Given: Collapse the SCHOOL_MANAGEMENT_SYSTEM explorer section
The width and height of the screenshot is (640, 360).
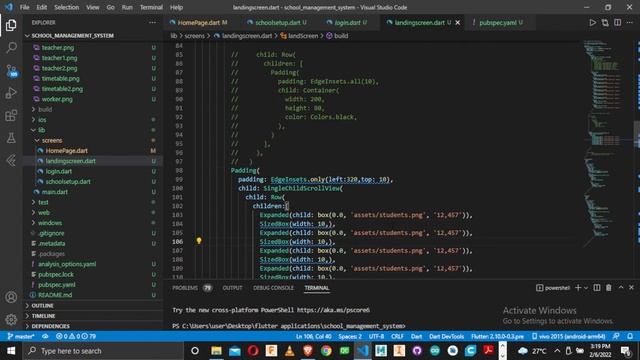Looking at the screenshot, I should tap(93, 36).
